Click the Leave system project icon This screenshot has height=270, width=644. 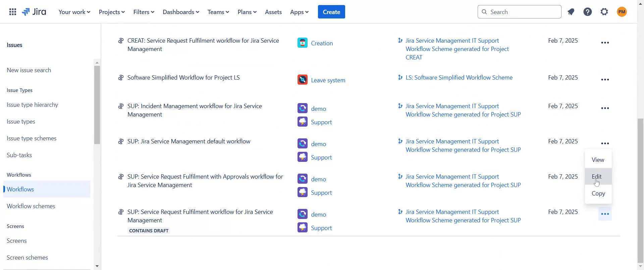303,80
